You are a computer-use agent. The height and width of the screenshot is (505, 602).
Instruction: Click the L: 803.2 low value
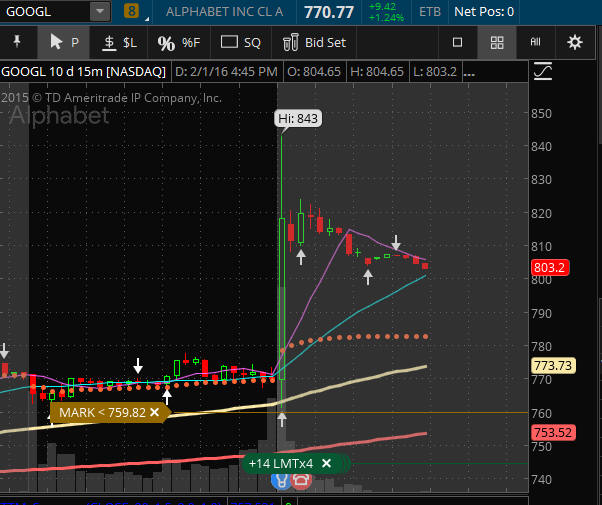tap(435, 71)
